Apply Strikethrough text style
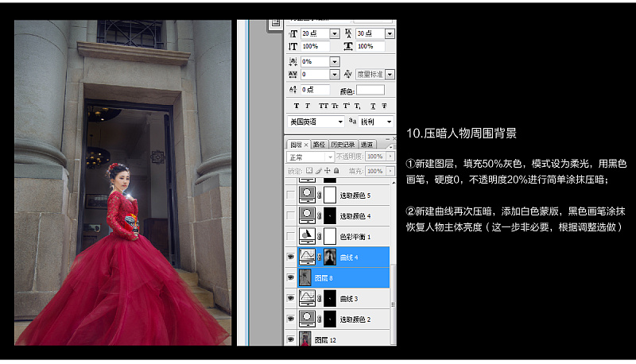The height and width of the screenshot is (364, 636). coord(384,106)
